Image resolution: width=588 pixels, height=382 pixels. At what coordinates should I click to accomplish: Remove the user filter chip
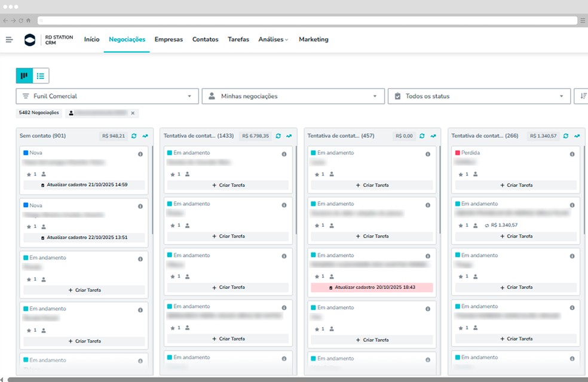[133, 113]
